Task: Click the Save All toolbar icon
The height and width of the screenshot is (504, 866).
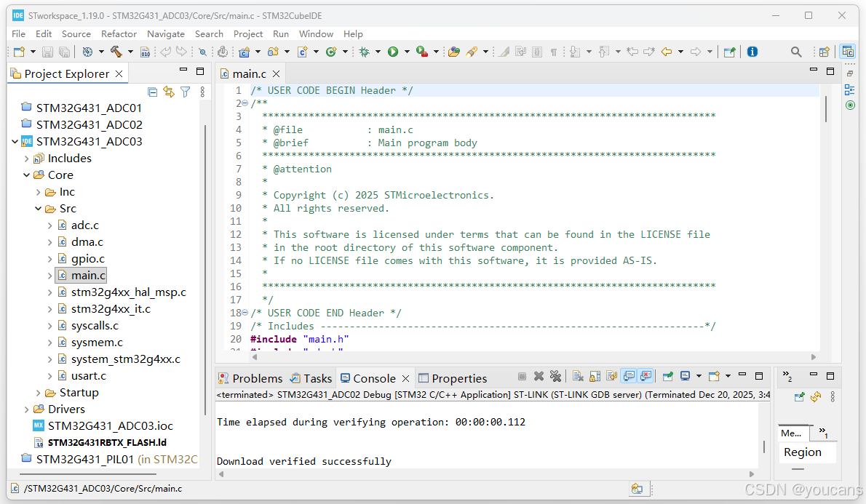Action: (65, 52)
